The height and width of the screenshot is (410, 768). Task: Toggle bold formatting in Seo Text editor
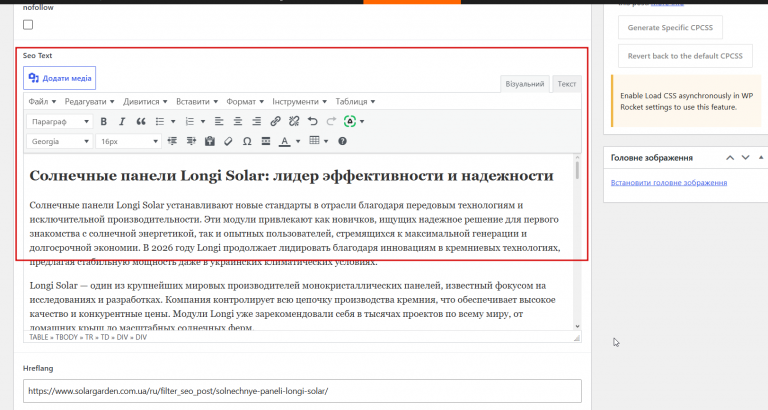103,121
